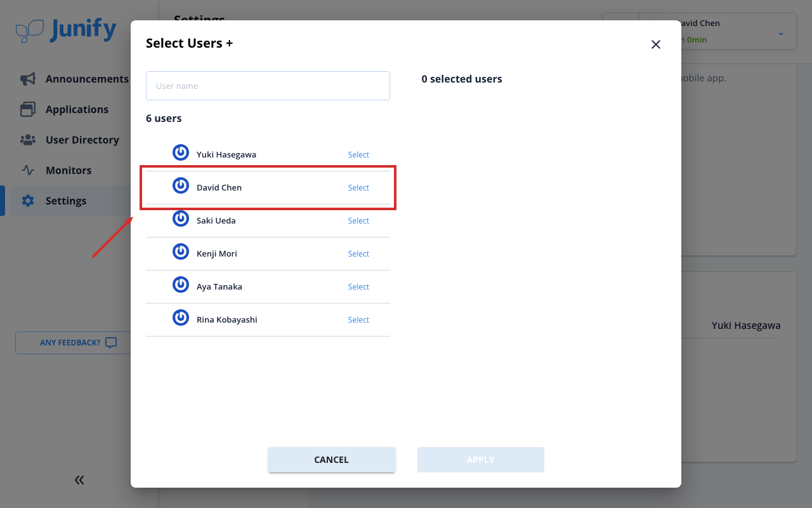Focus the User name search field
This screenshot has width=812, height=508.
tap(268, 86)
